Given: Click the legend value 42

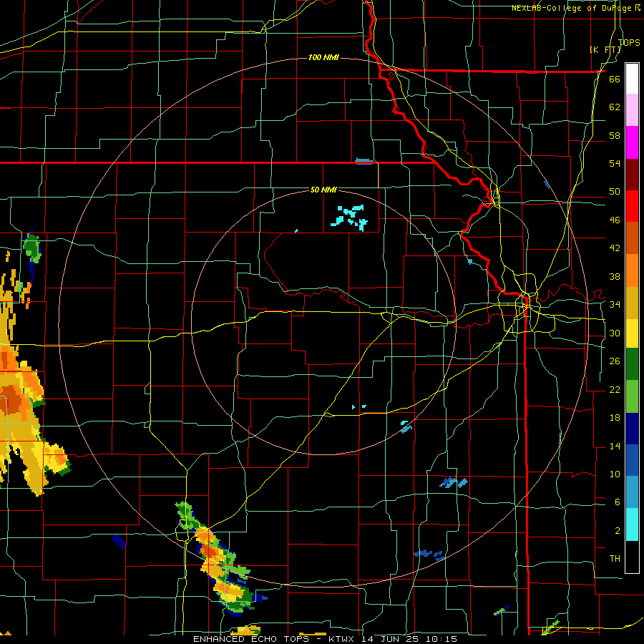Looking at the screenshot, I should click(615, 248).
